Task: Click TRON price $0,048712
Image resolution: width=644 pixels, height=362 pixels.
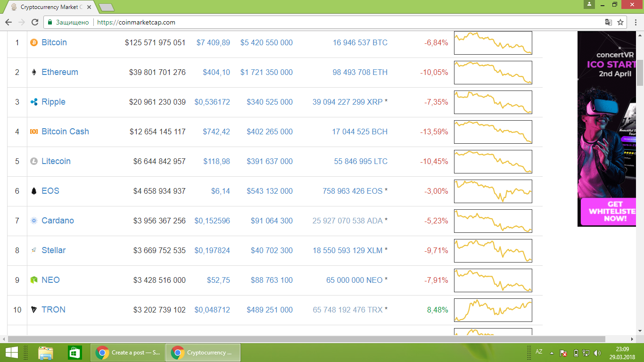Action: pyautogui.click(x=212, y=310)
